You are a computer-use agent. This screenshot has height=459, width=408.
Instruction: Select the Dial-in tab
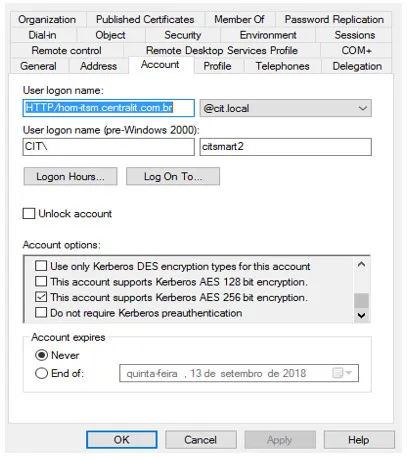(42, 35)
